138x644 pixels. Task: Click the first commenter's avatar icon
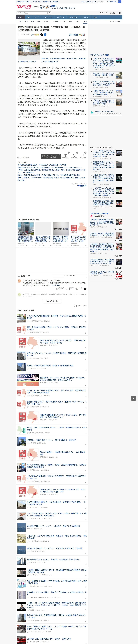pos(19,281)
